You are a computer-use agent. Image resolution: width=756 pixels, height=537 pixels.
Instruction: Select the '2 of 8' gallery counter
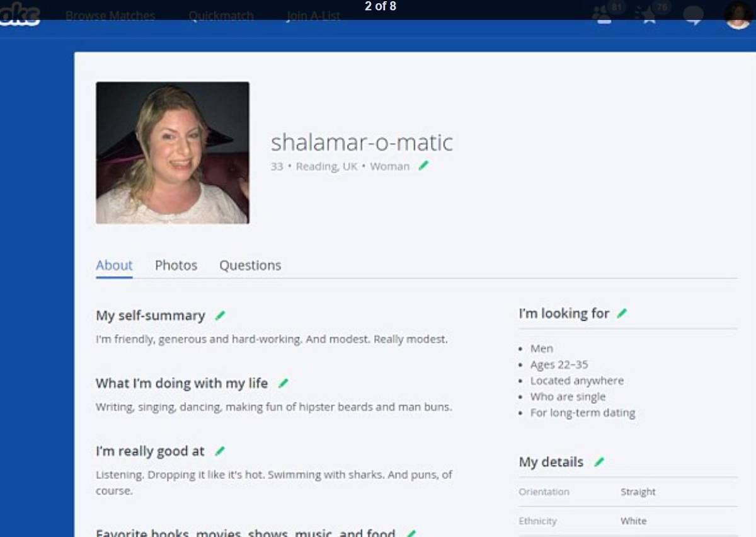(381, 7)
